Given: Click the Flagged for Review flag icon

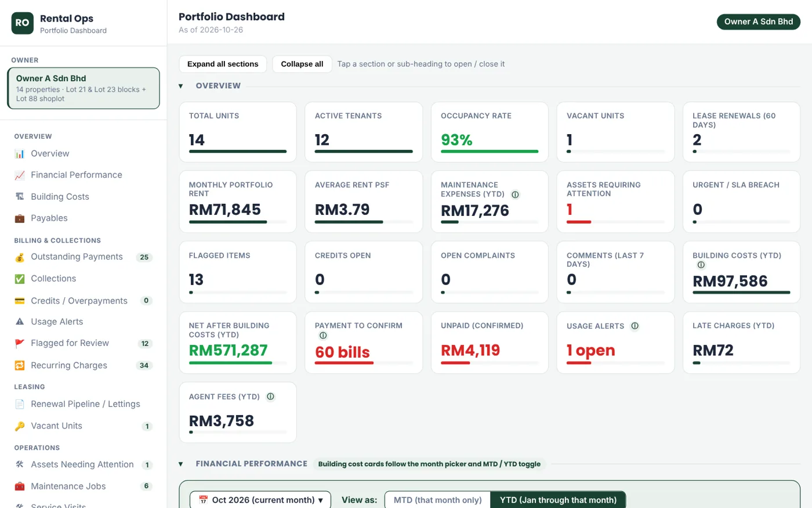Looking at the screenshot, I should [20, 343].
